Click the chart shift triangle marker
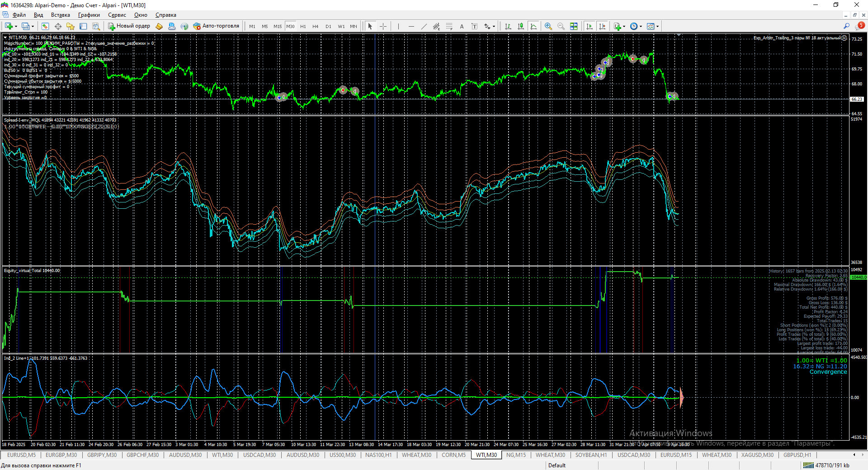Image resolution: width=868 pixels, height=470 pixels. [679, 35]
